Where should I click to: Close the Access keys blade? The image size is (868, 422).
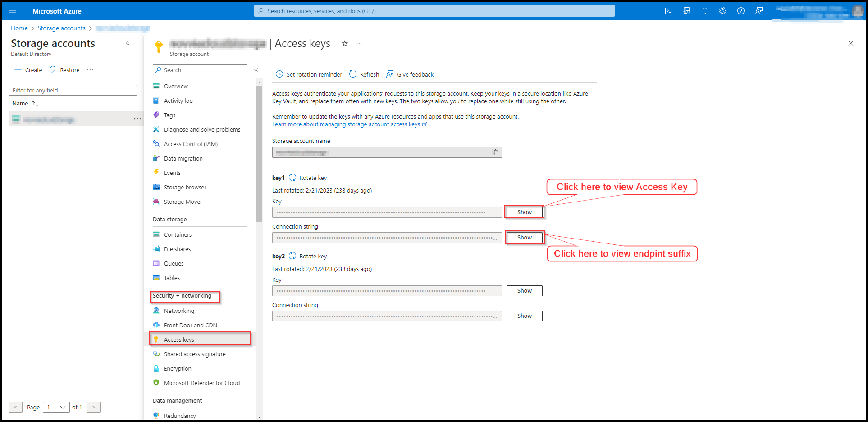(x=851, y=43)
